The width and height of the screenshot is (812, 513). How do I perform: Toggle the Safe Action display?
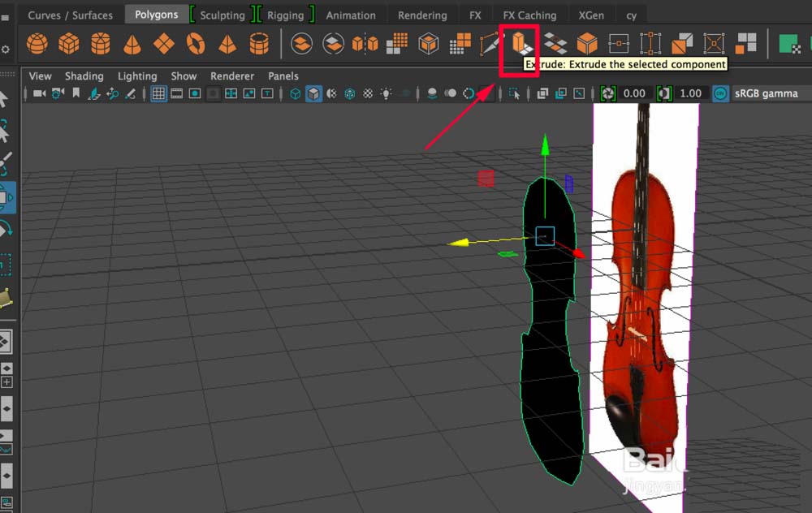[249, 93]
